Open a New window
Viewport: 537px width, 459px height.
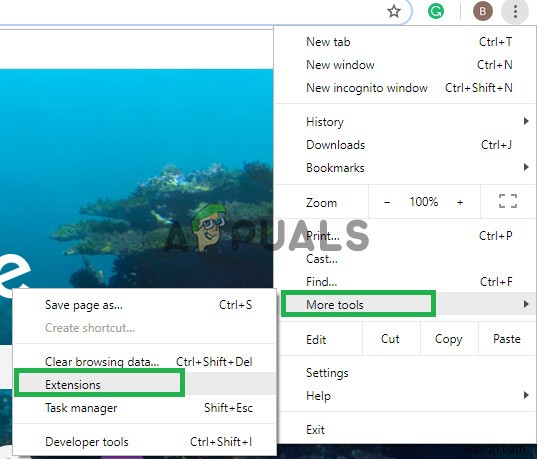click(x=405, y=65)
